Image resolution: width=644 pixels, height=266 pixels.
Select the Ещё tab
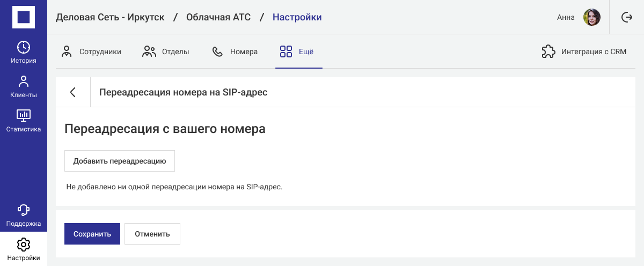(x=297, y=52)
